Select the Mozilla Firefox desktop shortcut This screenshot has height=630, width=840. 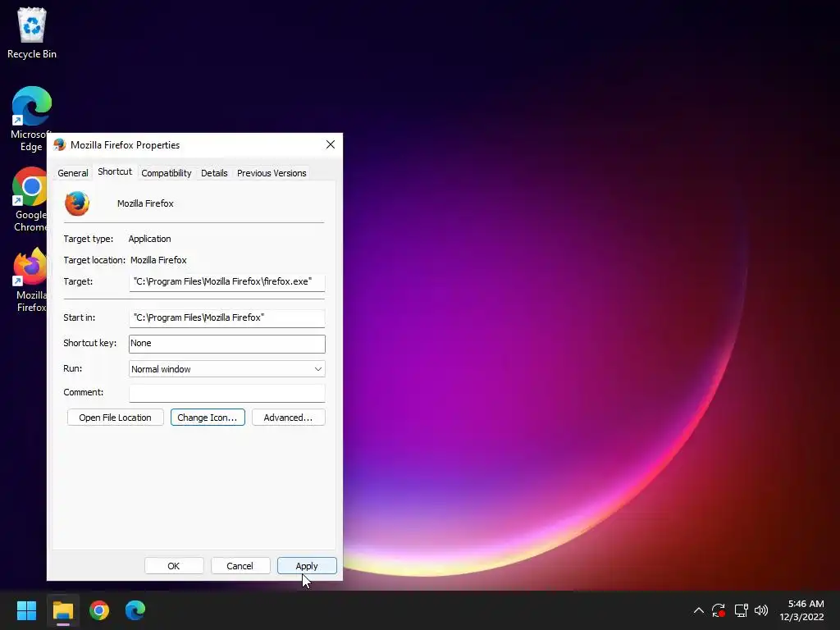30,280
